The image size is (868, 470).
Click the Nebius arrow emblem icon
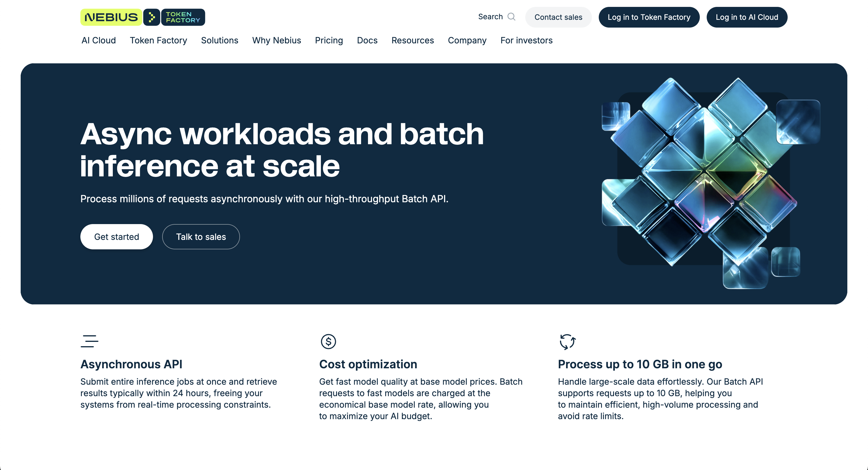point(152,17)
